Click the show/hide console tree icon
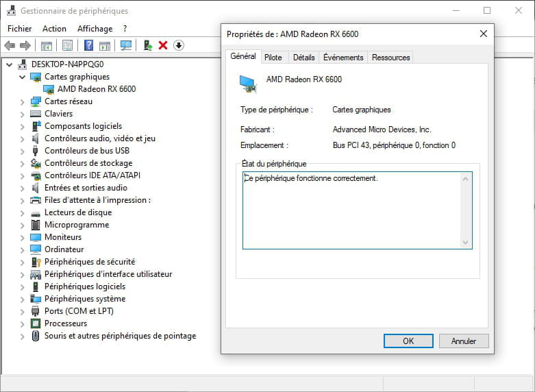 [47, 45]
